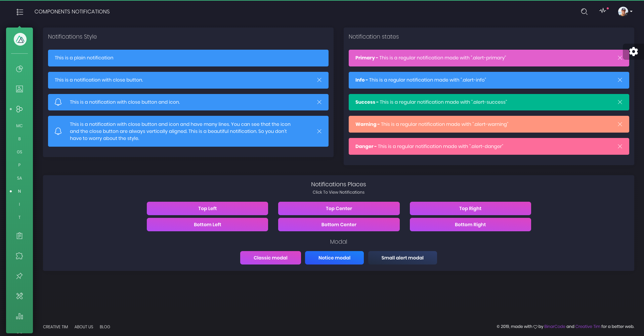Open the user avatar dropdown
644x336 pixels.
[625, 11]
